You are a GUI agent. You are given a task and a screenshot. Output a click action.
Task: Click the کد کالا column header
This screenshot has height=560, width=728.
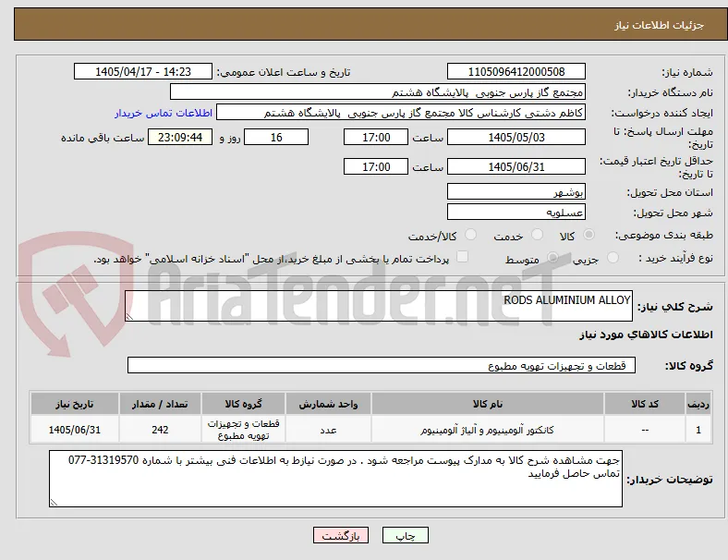tap(645, 404)
